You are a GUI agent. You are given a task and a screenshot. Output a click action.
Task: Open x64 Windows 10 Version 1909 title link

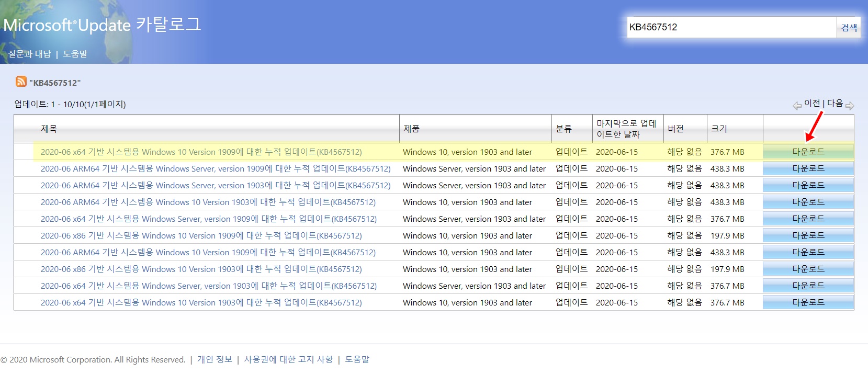201,152
